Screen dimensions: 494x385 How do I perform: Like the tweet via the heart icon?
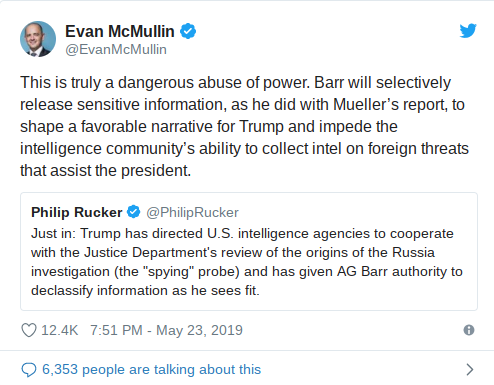29,330
